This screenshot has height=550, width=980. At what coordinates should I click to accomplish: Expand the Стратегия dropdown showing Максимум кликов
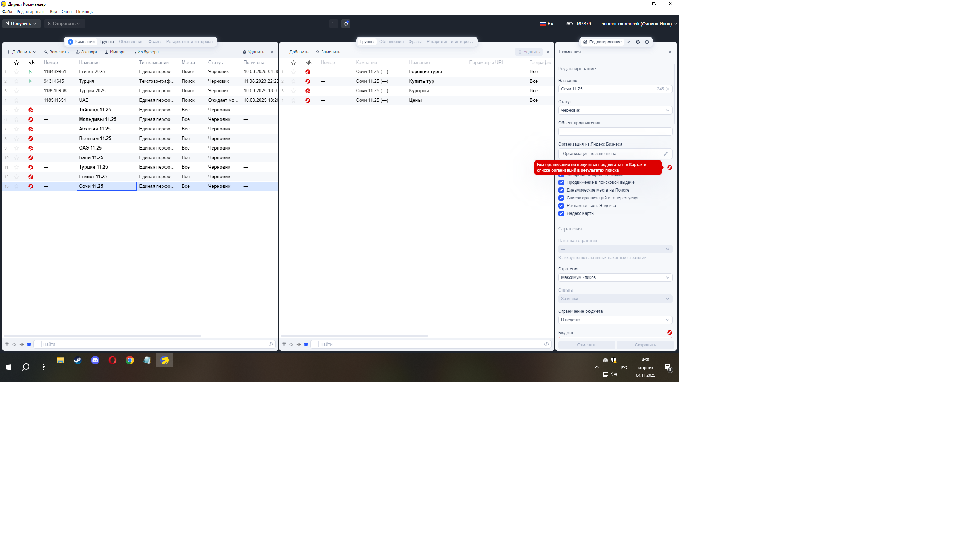pos(615,277)
